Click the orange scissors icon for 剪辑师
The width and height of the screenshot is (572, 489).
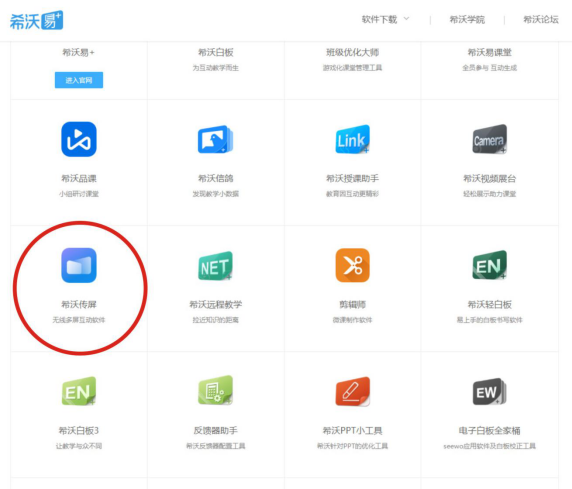[352, 265]
